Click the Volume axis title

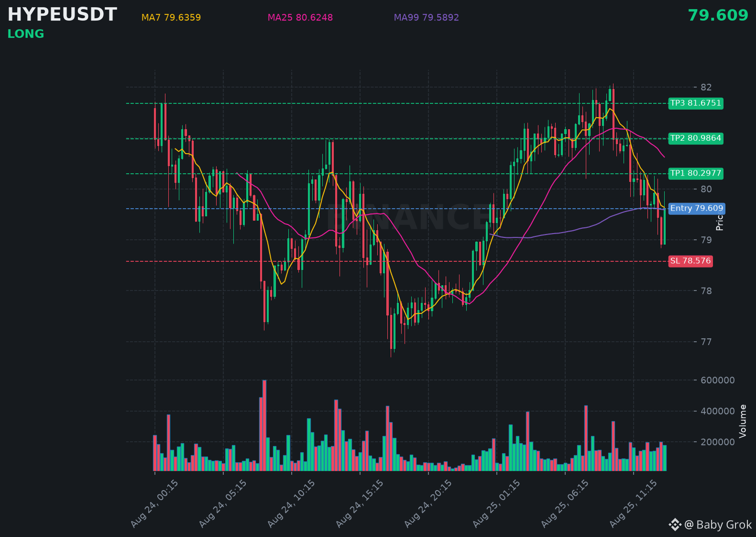click(x=743, y=421)
